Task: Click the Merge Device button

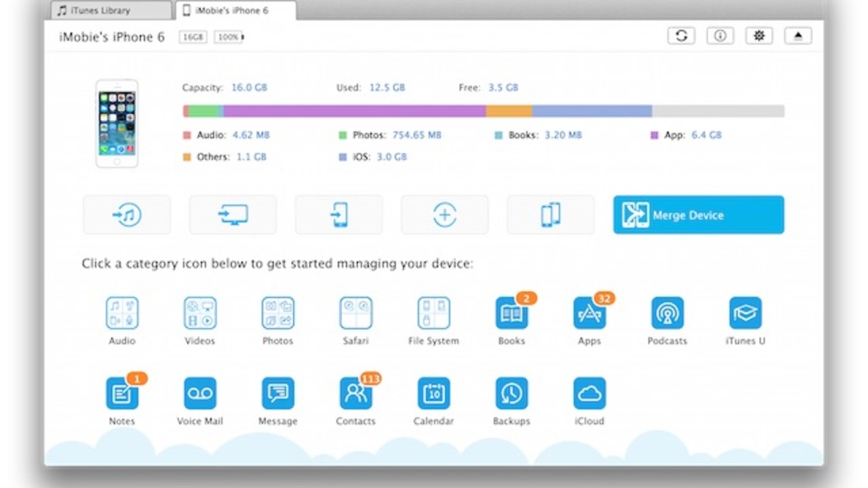Action: 699,215
